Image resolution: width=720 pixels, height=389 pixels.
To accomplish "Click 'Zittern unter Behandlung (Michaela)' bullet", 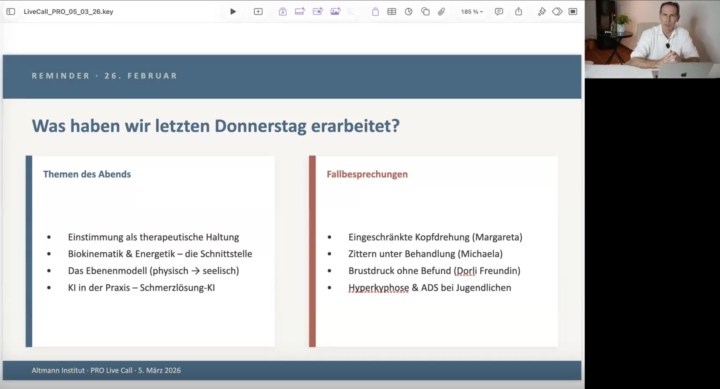I will (x=425, y=254).
